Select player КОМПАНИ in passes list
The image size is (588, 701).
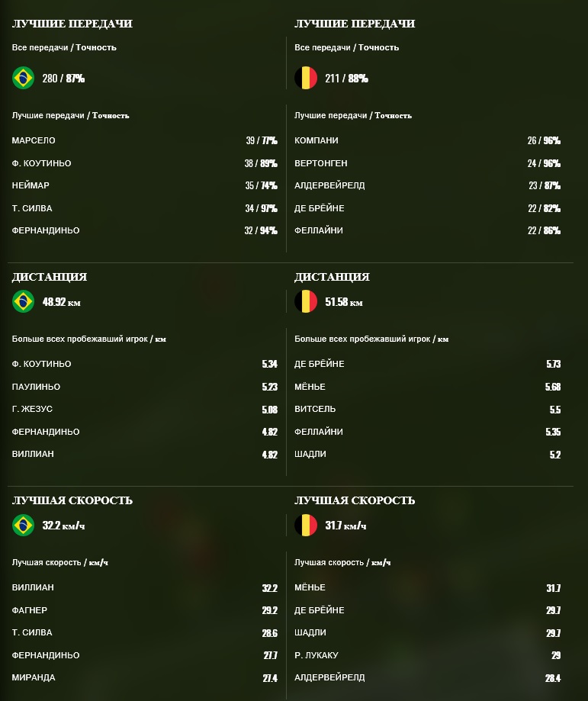[x=316, y=140]
